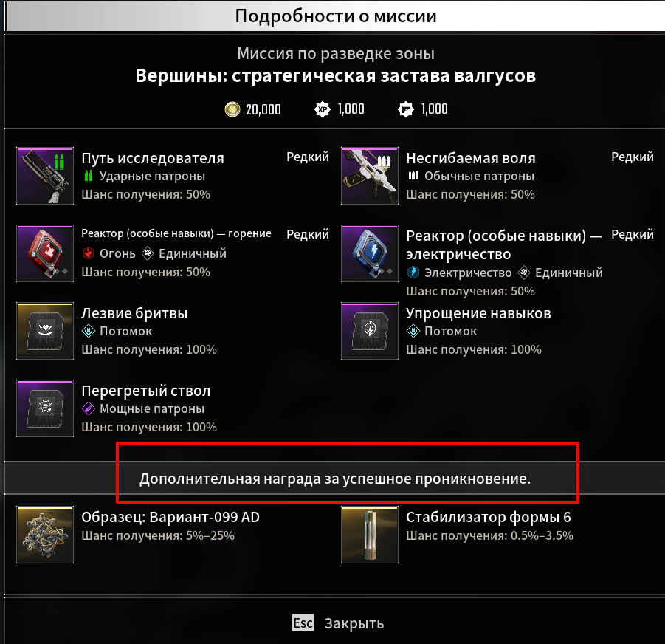Click the Путь исследователя weapon icon

coord(45,176)
